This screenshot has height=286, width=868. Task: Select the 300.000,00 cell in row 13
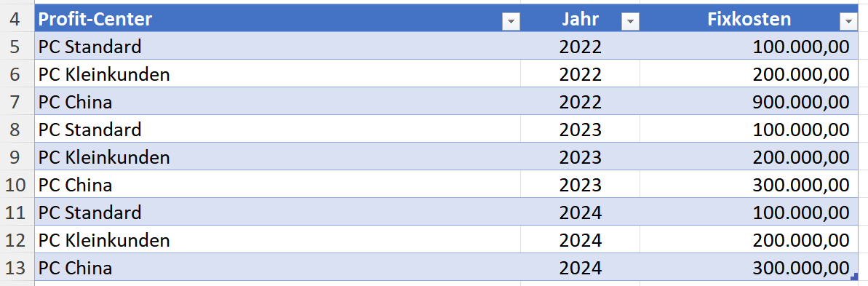click(x=749, y=268)
